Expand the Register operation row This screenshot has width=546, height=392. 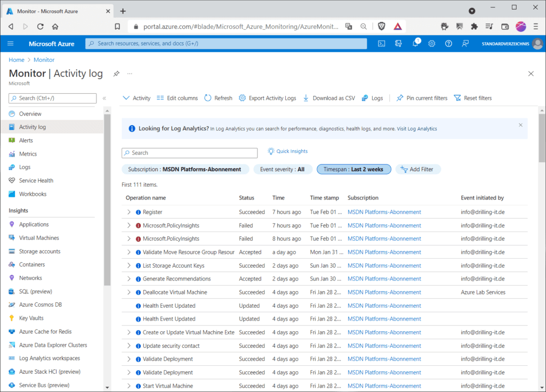(129, 212)
